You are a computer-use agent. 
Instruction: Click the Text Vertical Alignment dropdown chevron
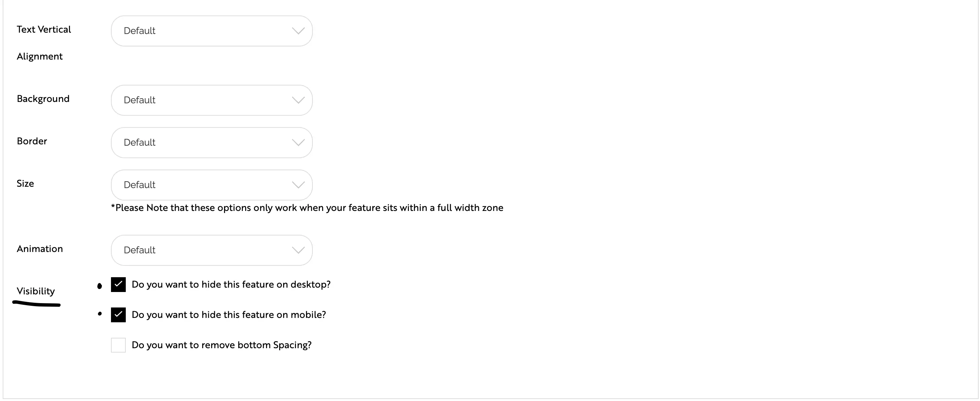(298, 31)
